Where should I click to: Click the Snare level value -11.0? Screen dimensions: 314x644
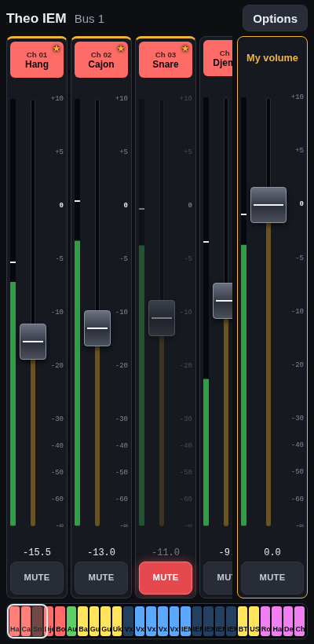point(166,552)
